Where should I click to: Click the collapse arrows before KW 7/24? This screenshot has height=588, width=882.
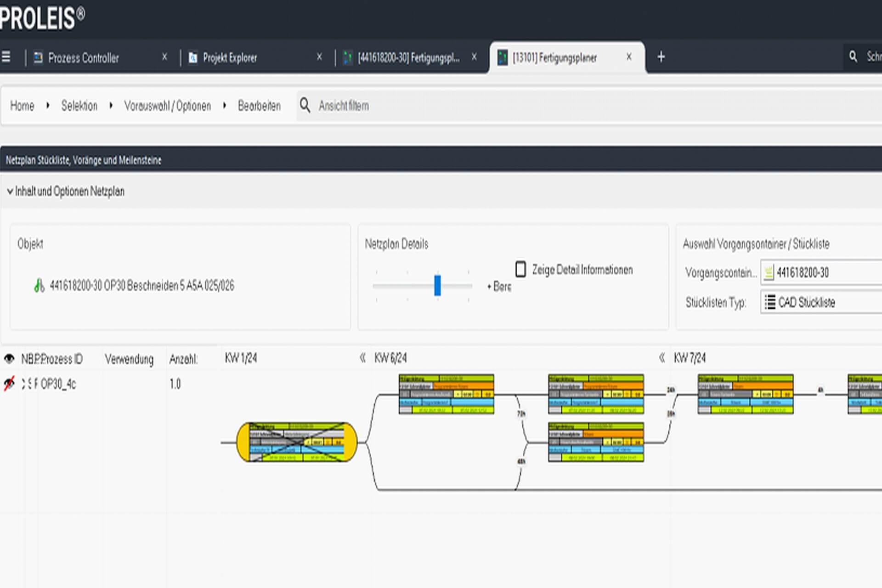(x=662, y=358)
